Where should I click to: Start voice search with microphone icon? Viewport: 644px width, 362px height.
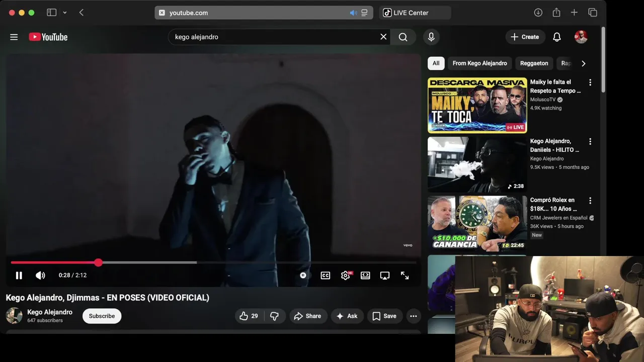pos(431,37)
